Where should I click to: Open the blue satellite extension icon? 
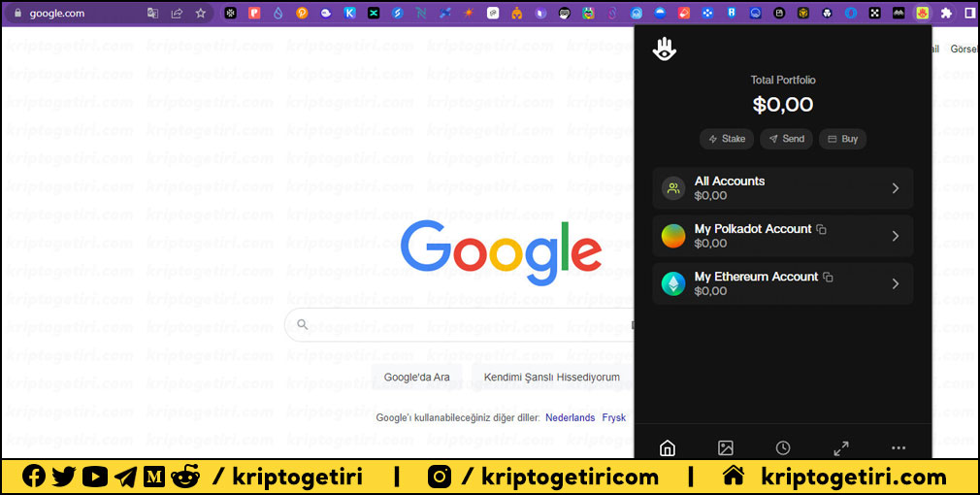445,13
